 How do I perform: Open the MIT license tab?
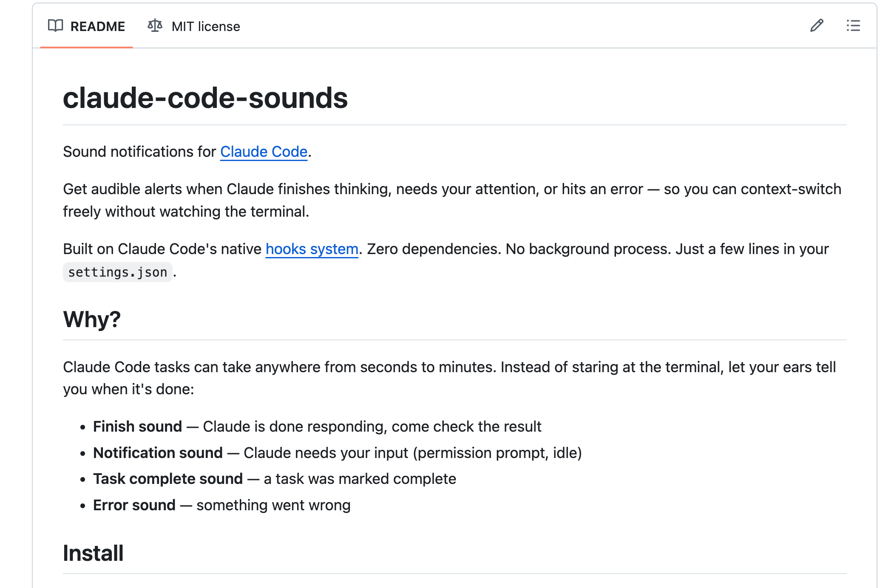[x=205, y=26]
